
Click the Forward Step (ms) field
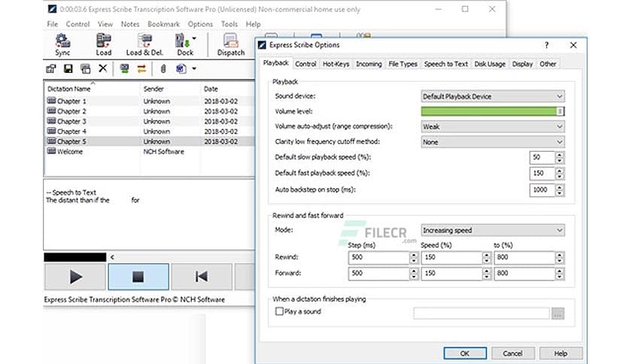point(378,274)
